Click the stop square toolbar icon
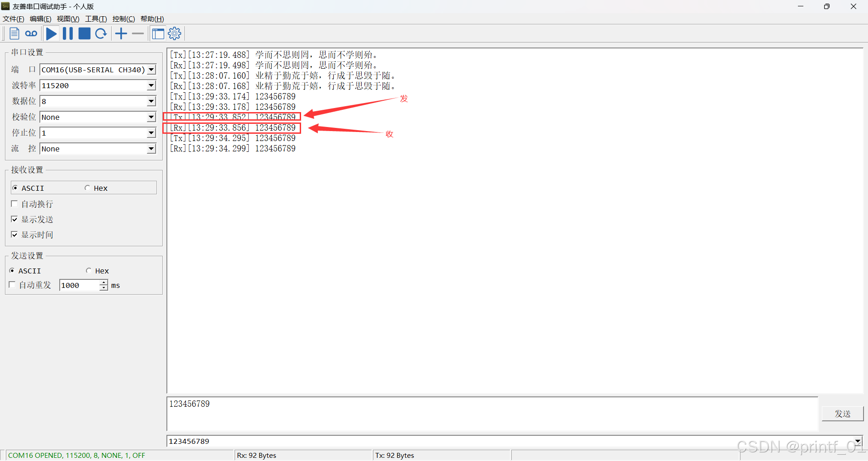 click(85, 33)
